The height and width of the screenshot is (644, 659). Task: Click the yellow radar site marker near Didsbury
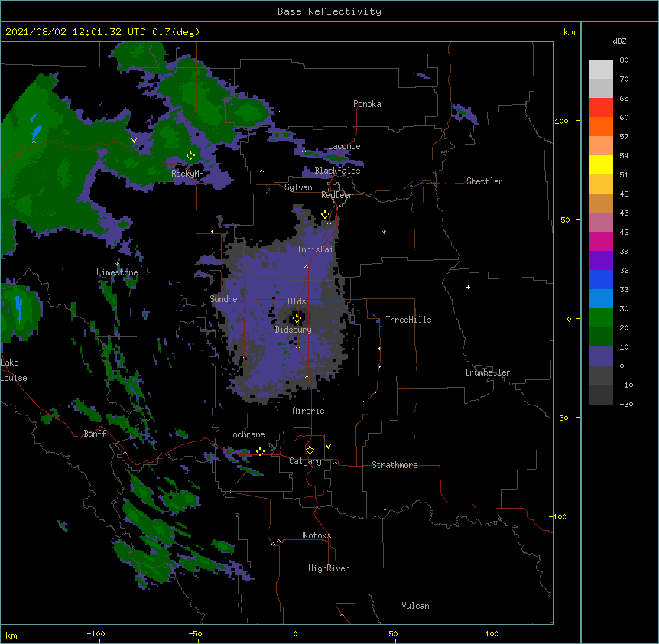[x=297, y=318]
